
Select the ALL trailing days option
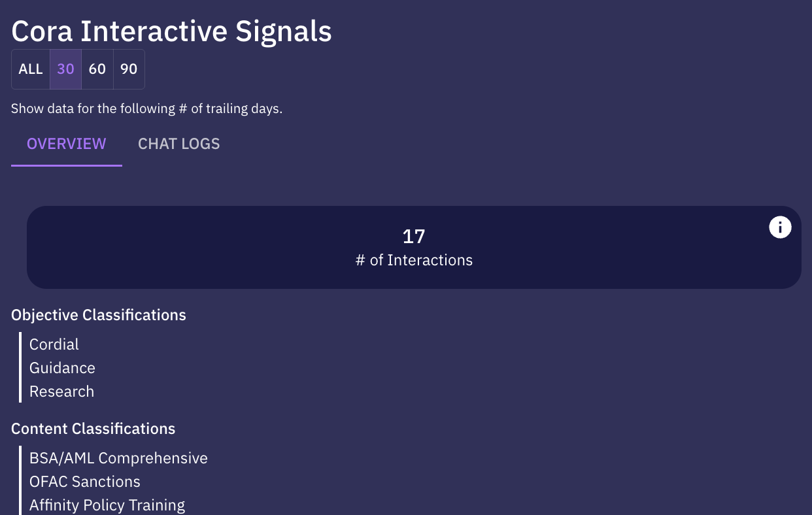pyautogui.click(x=31, y=69)
